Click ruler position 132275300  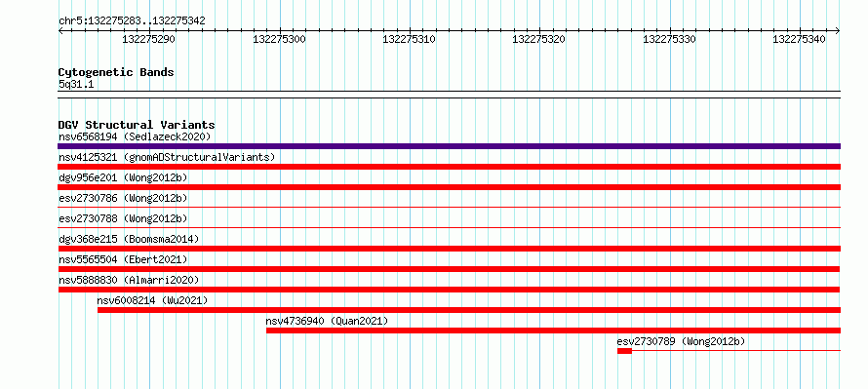(x=279, y=39)
